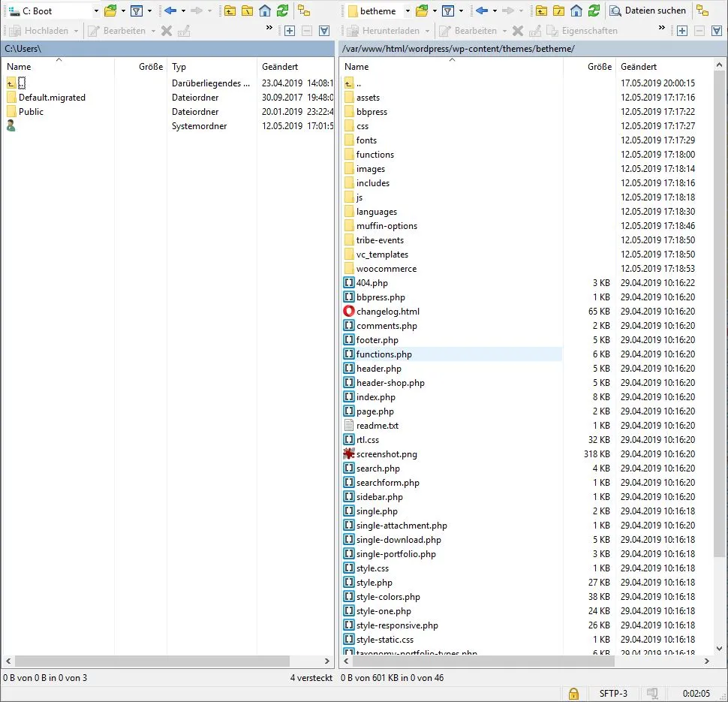Go to remote parent directory icon
This screenshot has width=728, height=702.
click(541, 11)
